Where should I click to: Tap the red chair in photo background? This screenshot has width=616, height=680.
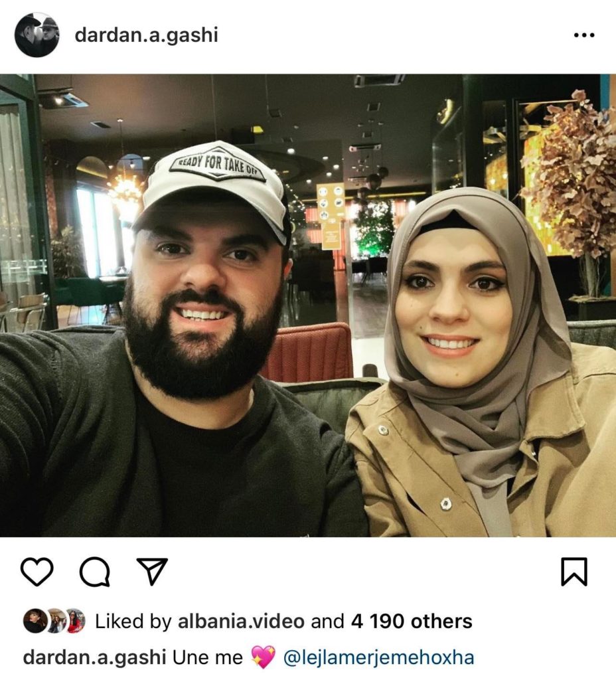click(307, 353)
